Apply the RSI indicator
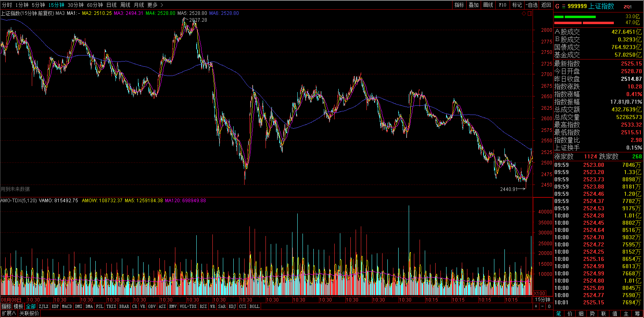This screenshot has height=318, width=644. pyautogui.click(x=203, y=306)
